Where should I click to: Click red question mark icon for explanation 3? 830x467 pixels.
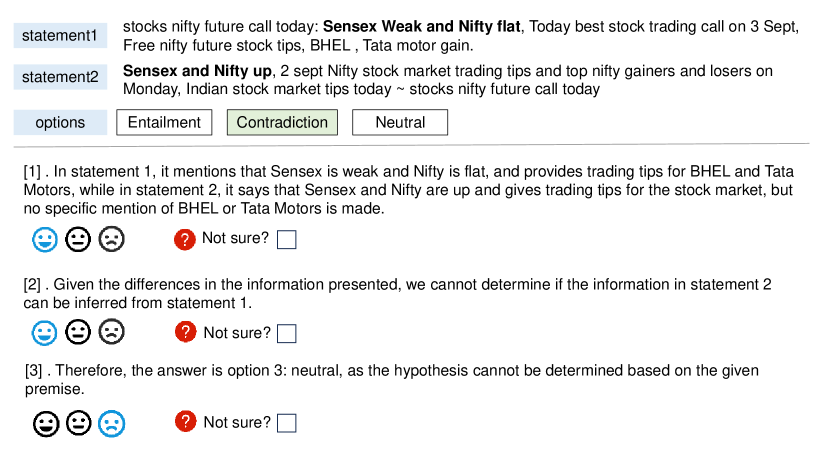[185, 422]
